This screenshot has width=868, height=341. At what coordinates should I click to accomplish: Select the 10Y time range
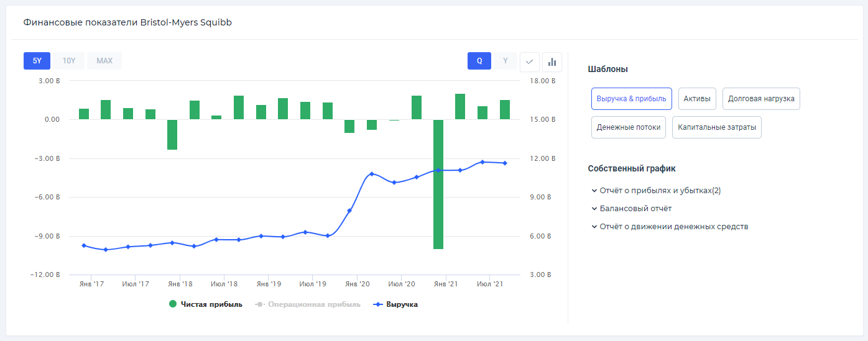point(68,61)
